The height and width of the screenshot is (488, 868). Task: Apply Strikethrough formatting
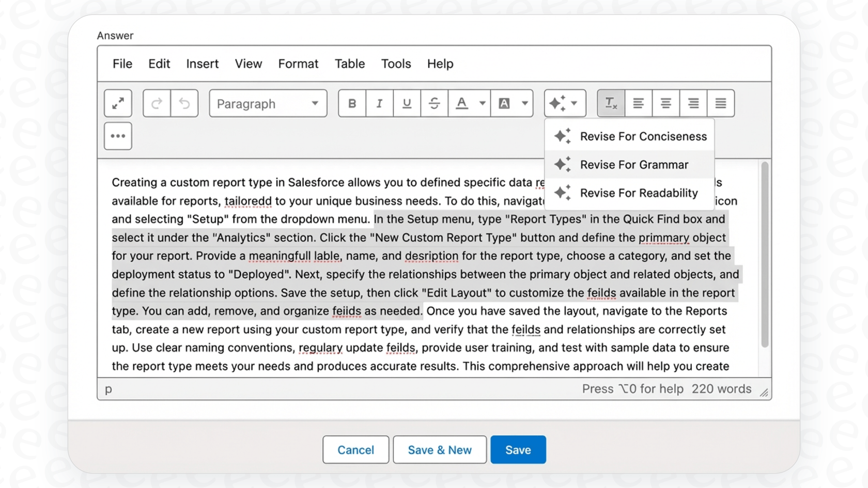pyautogui.click(x=434, y=103)
